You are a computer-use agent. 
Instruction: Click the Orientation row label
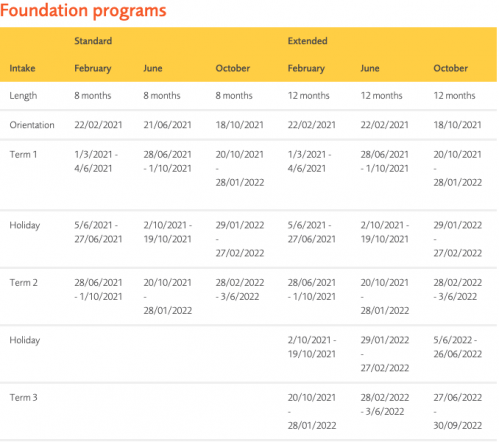click(32, 125)
